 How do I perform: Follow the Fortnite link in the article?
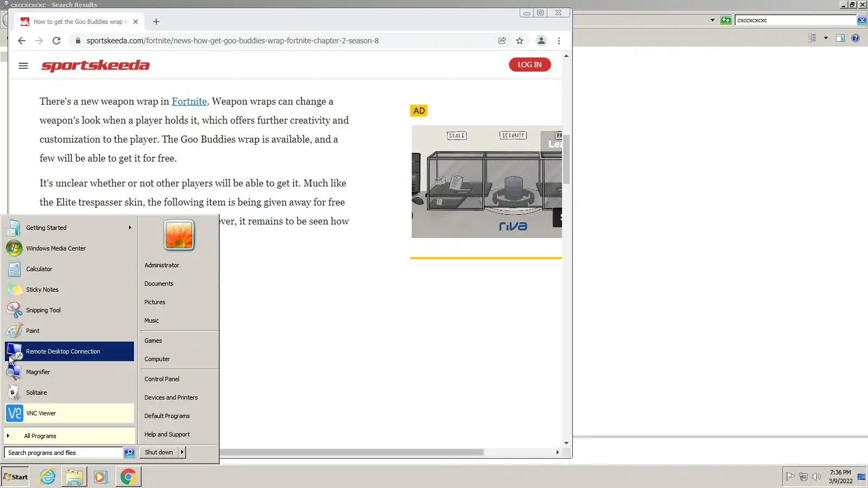pos(189,101)
